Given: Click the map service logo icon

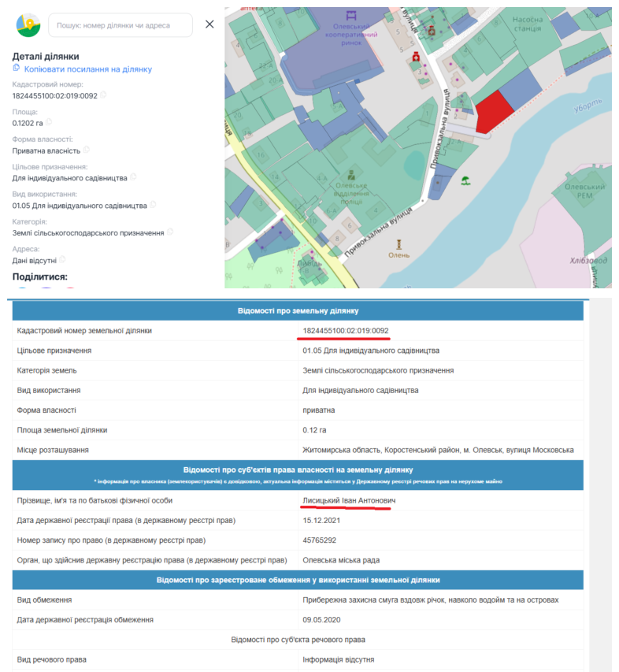Looking at the screenshot, I should 28,25.
